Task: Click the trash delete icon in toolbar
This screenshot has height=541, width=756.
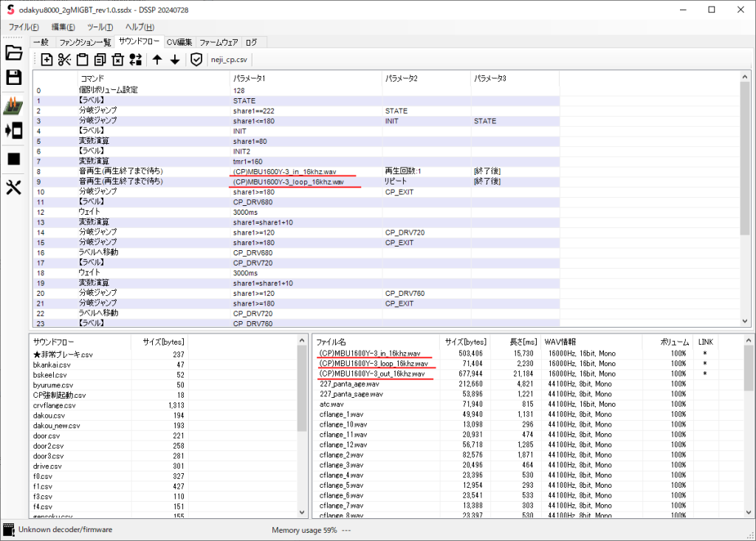Action: [117, 60]
